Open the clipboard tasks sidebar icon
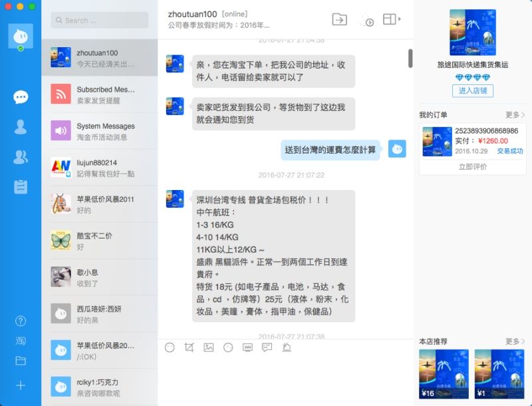This screenshot has width=532, height=406. pyautogui.click(x=21, y=187)
